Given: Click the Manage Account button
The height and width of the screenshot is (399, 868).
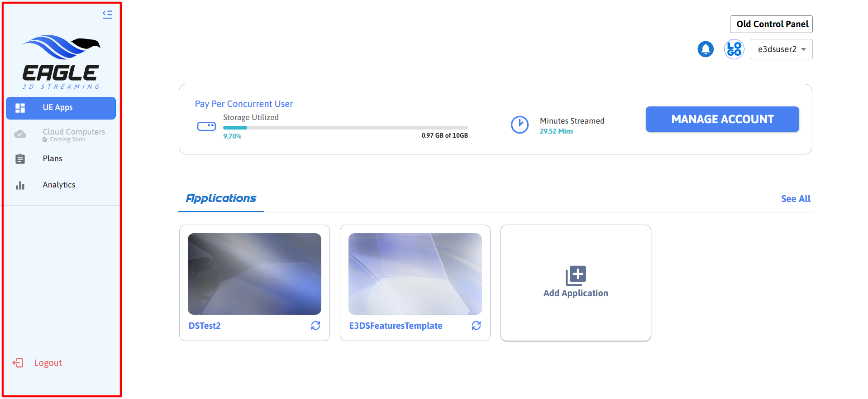Looking at the screenshot, I should point(722,119).
